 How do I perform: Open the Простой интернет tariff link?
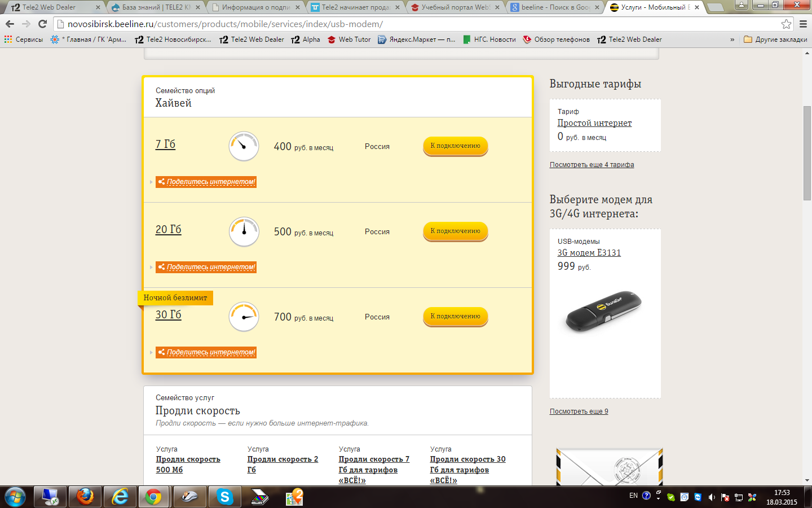click(594, 123)
